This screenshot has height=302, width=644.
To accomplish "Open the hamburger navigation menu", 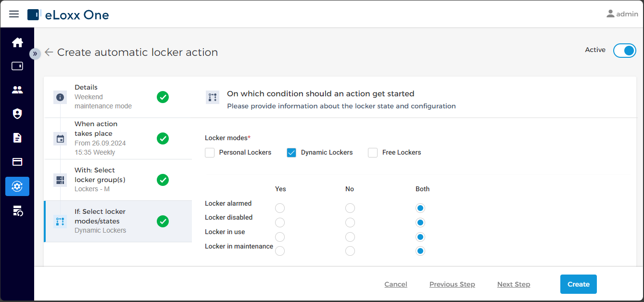I will pyautogui.click(x=14, y=14).
